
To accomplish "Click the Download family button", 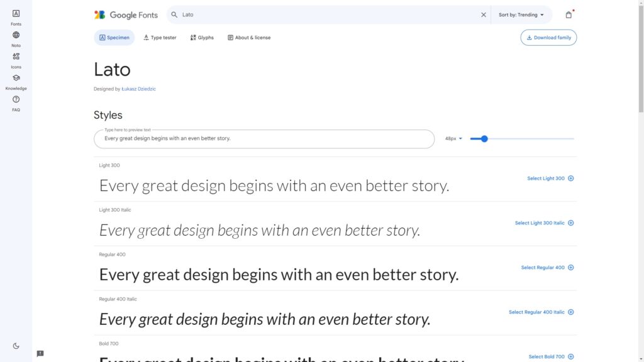I will [548, 37].
